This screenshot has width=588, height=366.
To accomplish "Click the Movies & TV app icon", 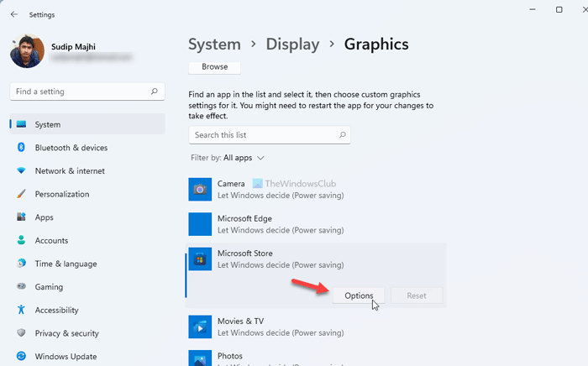I will pyautogui.click(x=200, y=327).
